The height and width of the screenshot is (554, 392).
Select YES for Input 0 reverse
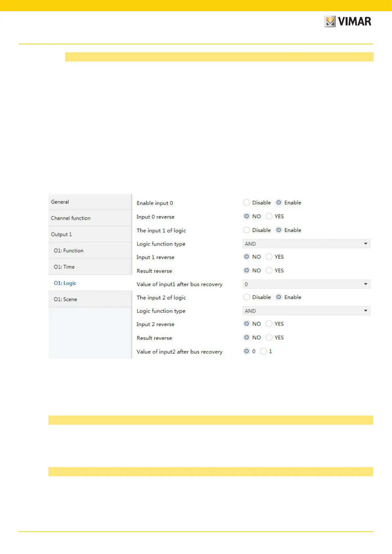click(x=269, y=216)
